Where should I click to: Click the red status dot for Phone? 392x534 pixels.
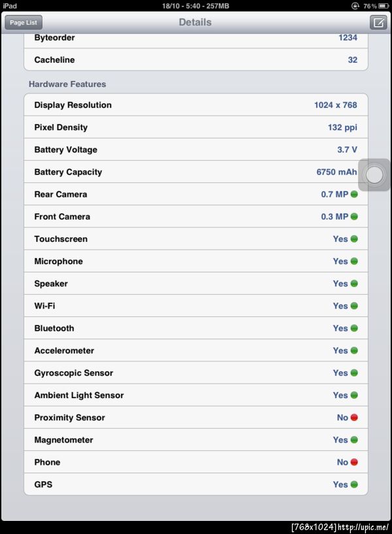click(354, 462)
